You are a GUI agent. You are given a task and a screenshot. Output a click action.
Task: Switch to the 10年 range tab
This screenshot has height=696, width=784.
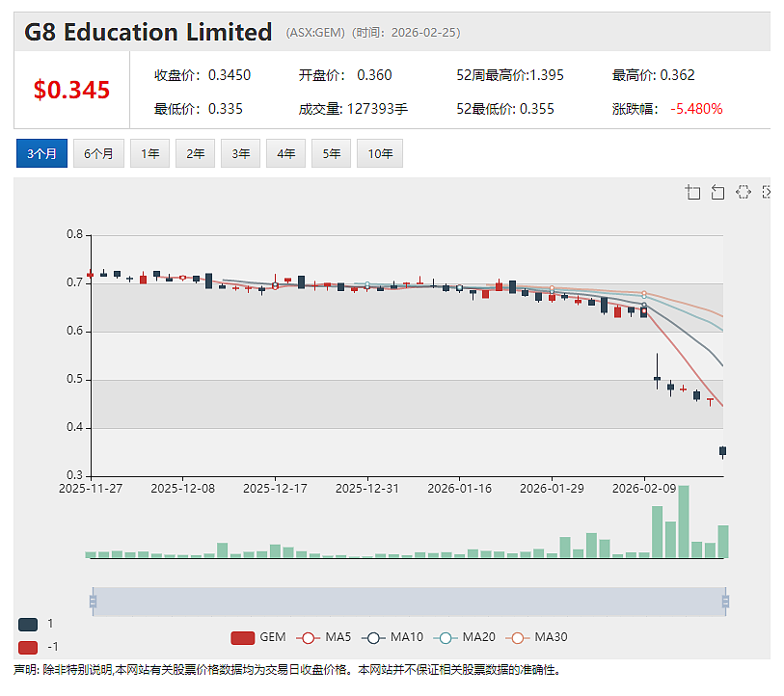pyautogui.click(x=380, y=153)
